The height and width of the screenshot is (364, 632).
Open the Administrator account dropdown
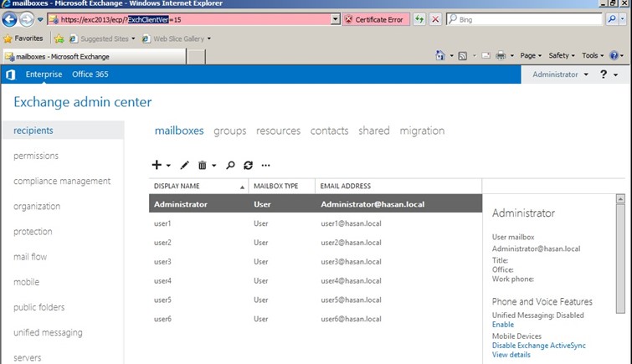[x=560, y=74]
